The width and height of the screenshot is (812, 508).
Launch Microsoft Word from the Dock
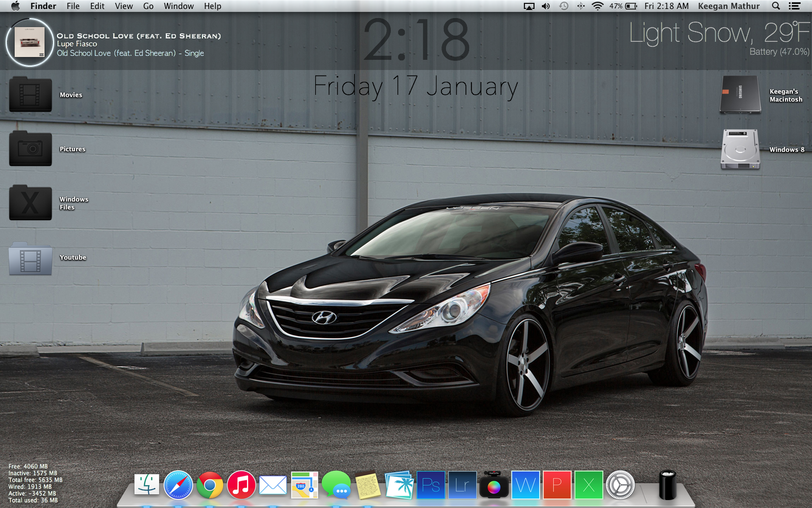click(526, 485)
